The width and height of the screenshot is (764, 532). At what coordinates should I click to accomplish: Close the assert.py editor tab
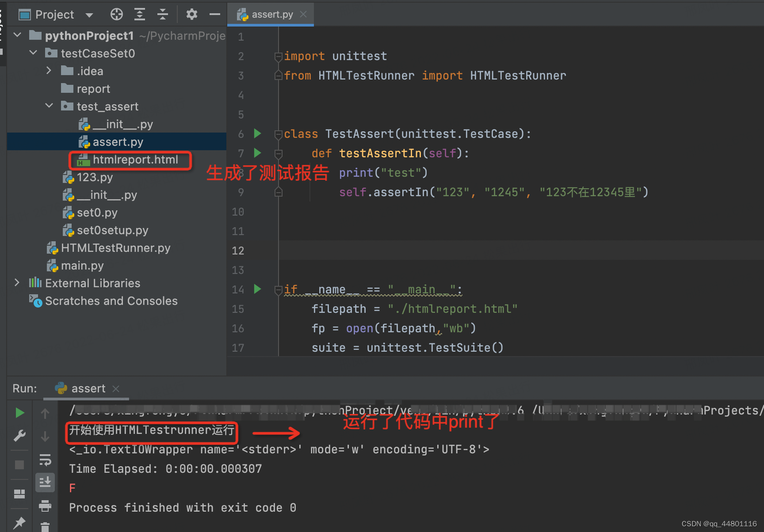[x=303, y=15]
